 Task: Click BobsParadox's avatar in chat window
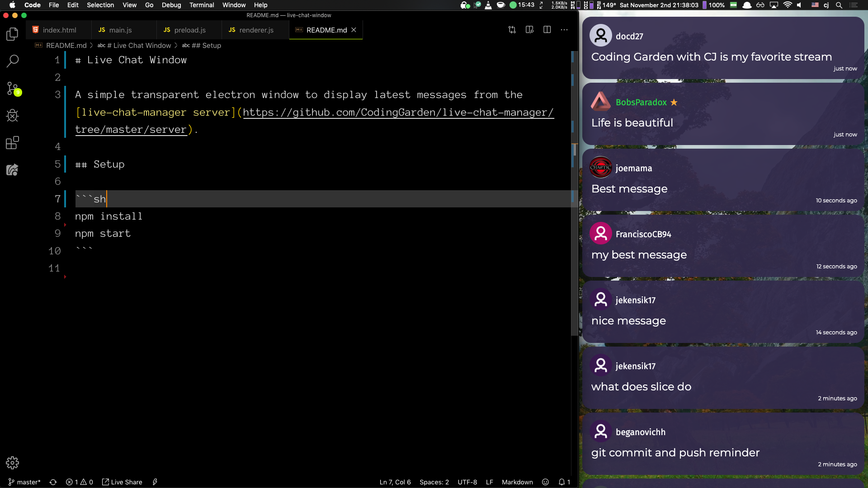(601, 102)
